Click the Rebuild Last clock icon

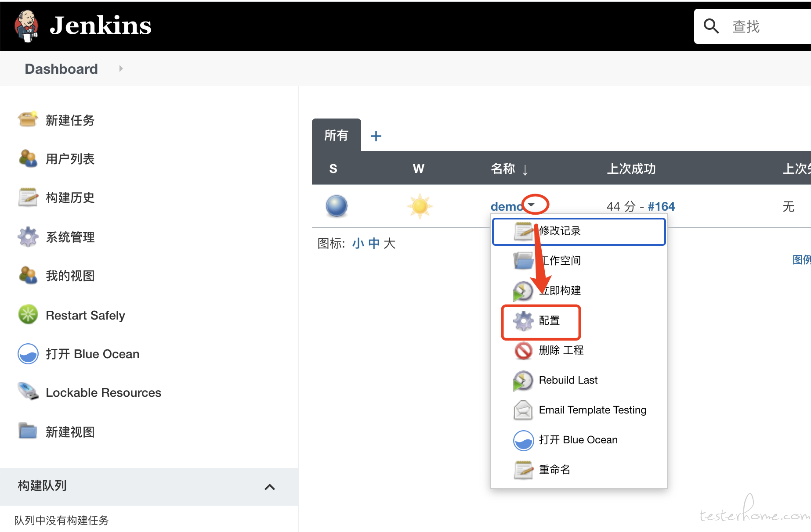[x=523, y=381]
